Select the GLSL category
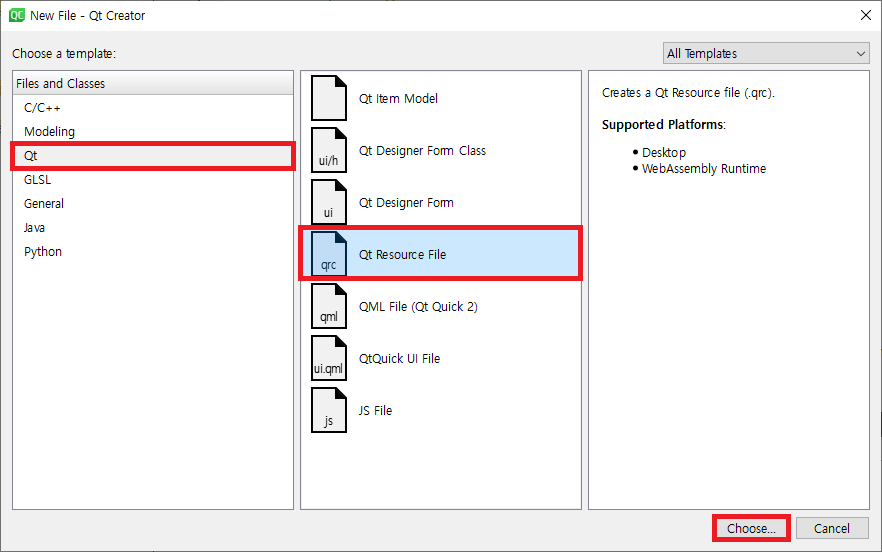 click(153, 179)
